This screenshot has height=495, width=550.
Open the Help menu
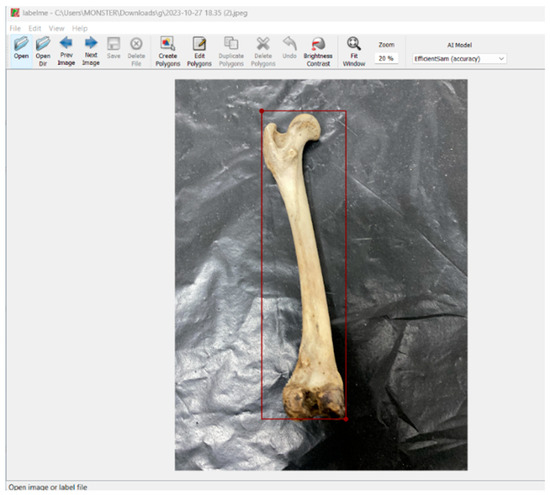point(80,28)
